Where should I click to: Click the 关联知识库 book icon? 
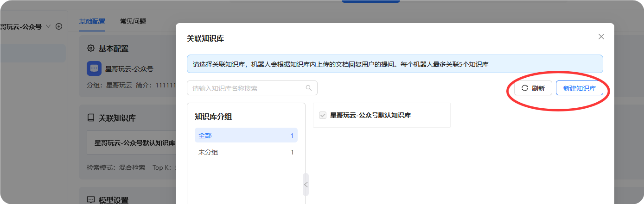point(91,117)
